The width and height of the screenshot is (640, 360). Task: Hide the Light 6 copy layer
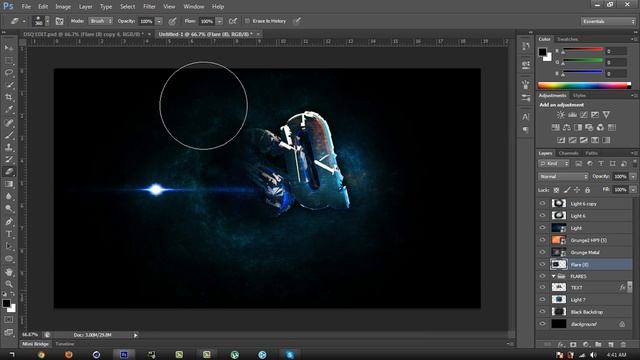click(542, 203)
